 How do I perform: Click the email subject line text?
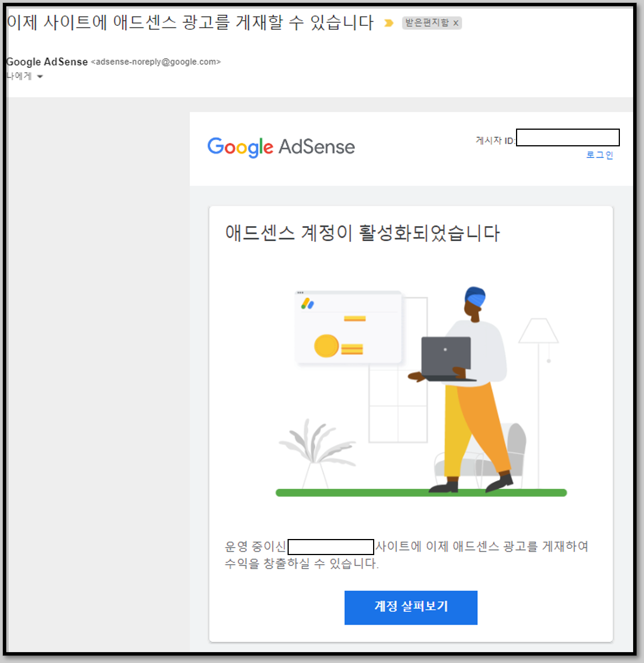point(191,22)
